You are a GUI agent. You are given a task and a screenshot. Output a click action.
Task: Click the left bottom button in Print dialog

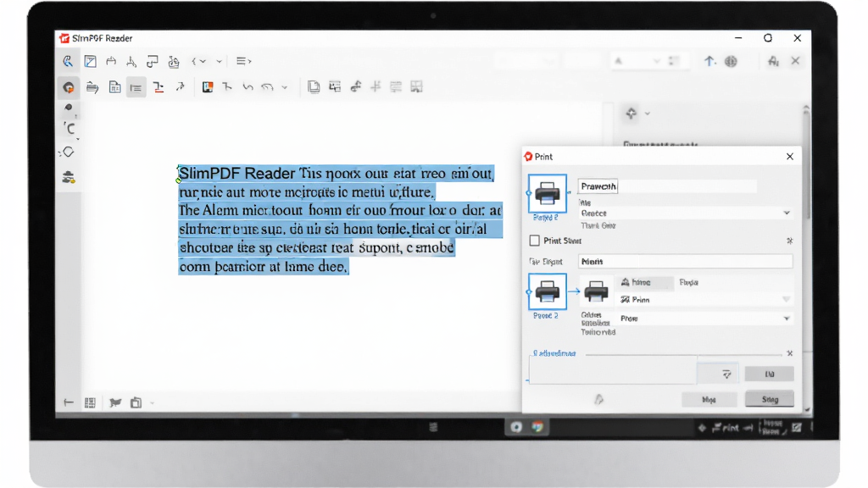tap(709, 400)
